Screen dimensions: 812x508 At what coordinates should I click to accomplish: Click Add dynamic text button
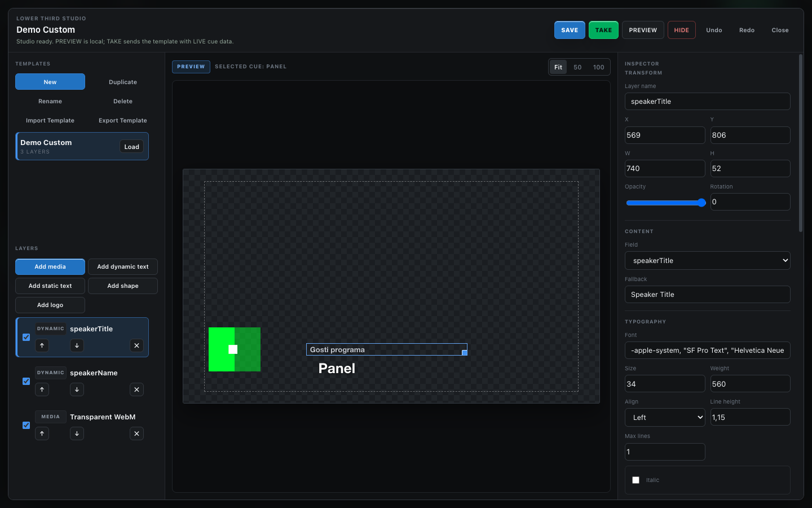(123, 266)
